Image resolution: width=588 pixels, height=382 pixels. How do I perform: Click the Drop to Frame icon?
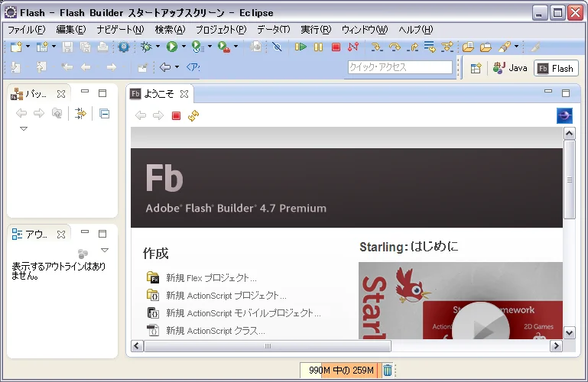[430, 47]
